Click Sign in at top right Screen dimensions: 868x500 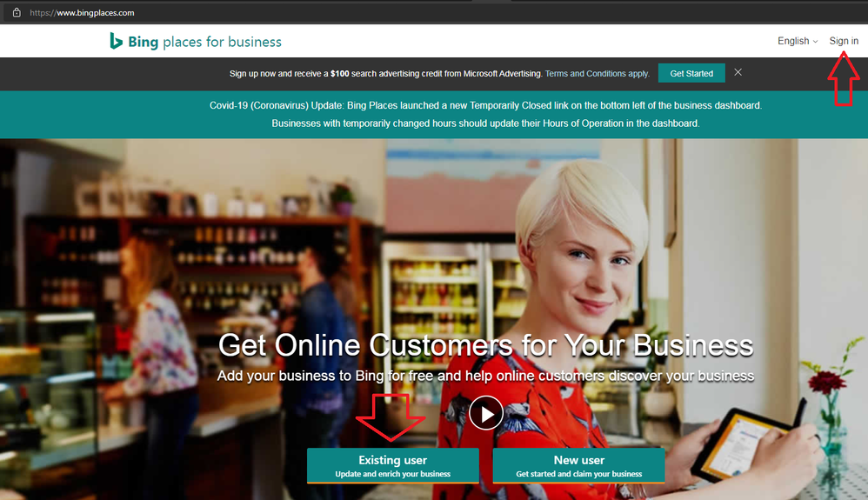[844, 41]
